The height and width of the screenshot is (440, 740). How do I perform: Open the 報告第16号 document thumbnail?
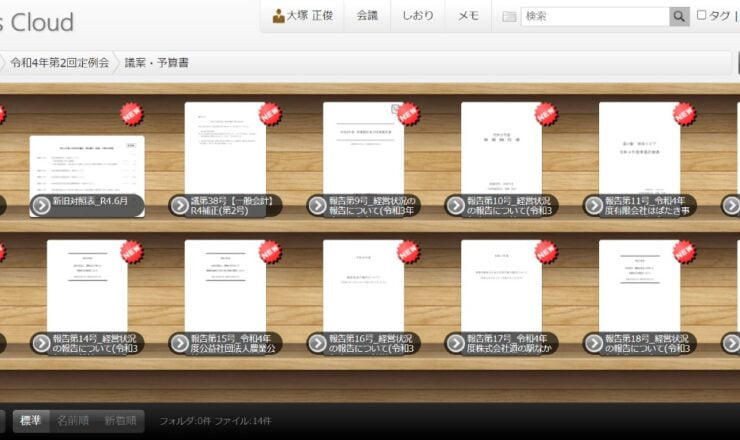click(363, 285)
